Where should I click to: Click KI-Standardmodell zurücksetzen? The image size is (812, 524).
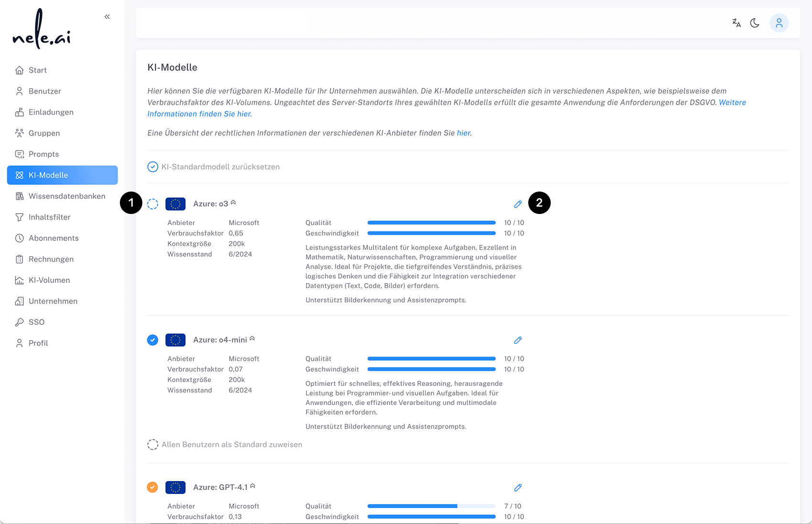214,167
